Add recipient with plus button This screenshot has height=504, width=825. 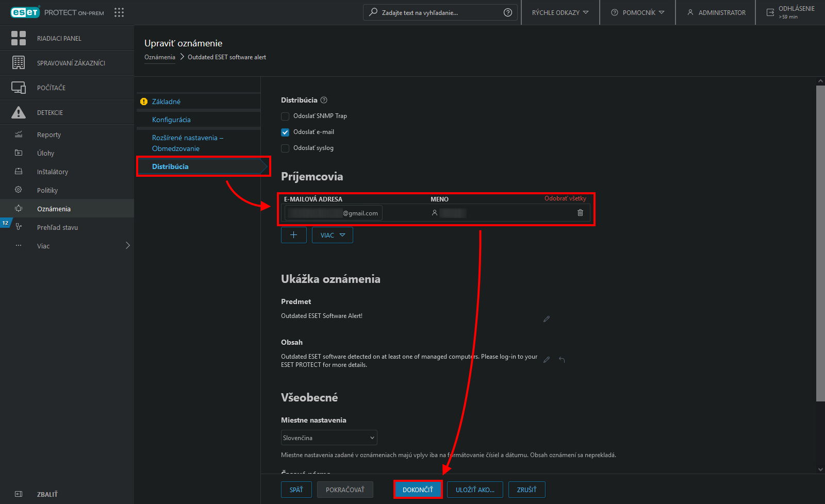pos(294,235)
